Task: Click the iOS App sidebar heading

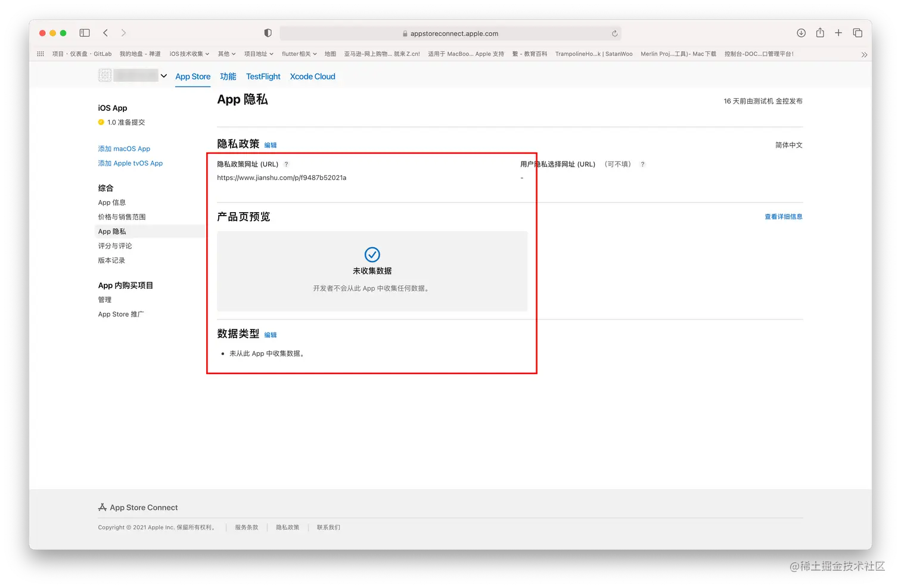Action: tap(113, 108)
